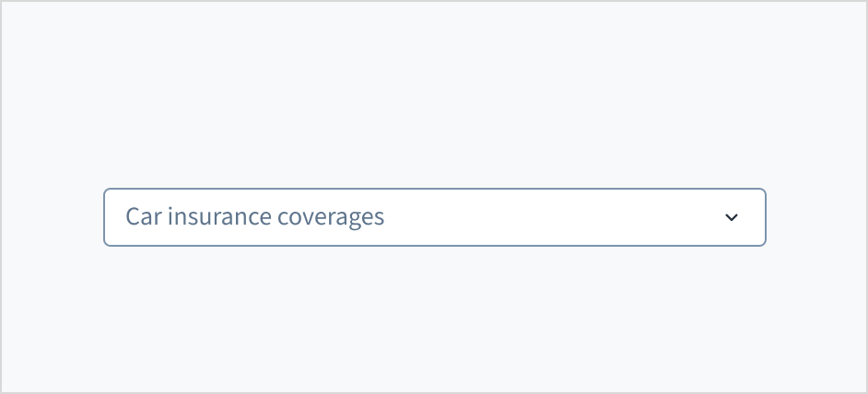
Task: Activate the Car insurance coverages selector
Action: click(x=434, y=217)
